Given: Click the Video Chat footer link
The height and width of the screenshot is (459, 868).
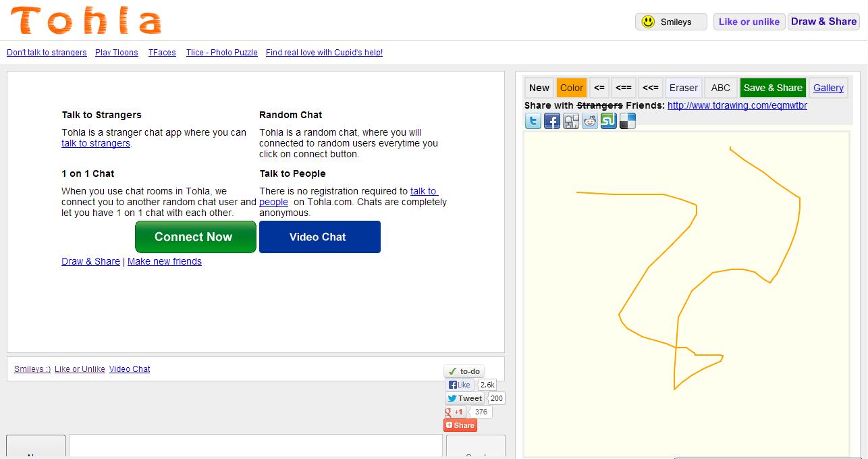Looking at the screenshot, I should pos(130,369).
